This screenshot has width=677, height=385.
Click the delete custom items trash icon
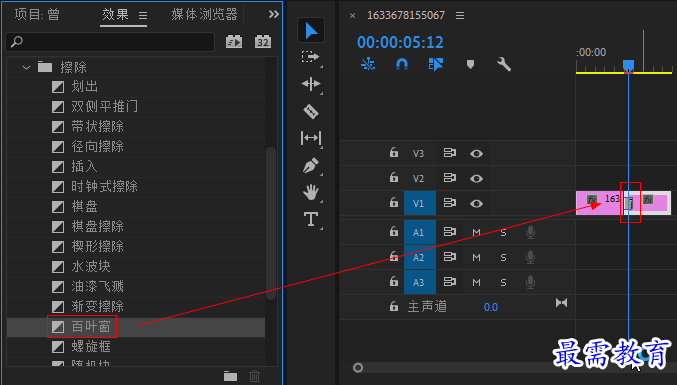(x=255, y=376)
